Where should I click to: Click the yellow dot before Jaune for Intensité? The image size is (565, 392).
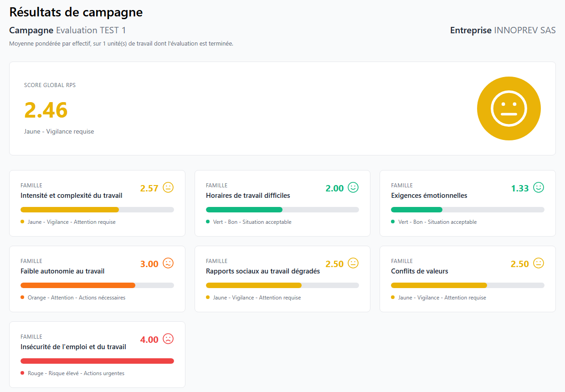(x=22, y=222)
